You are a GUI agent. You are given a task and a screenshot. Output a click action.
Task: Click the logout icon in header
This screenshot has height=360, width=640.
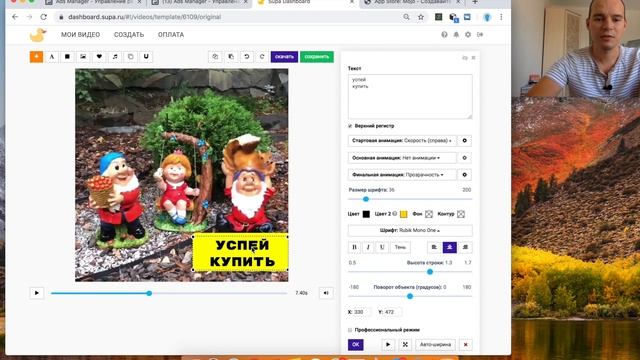point(480,35)
